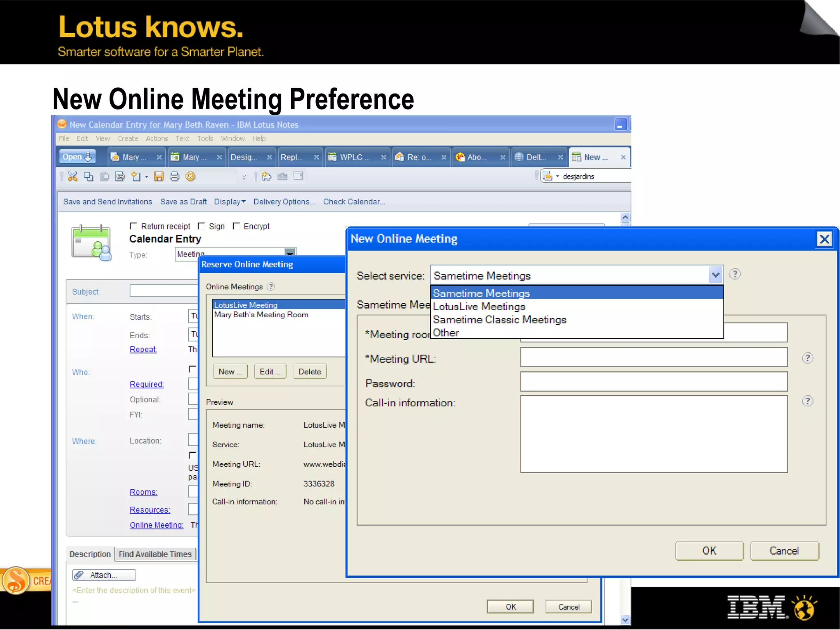The width and height of the screenshot is (840, 630).
Task: Click the Save floppy disk icon
Action: pyautogui.click(x=159, y=176)
